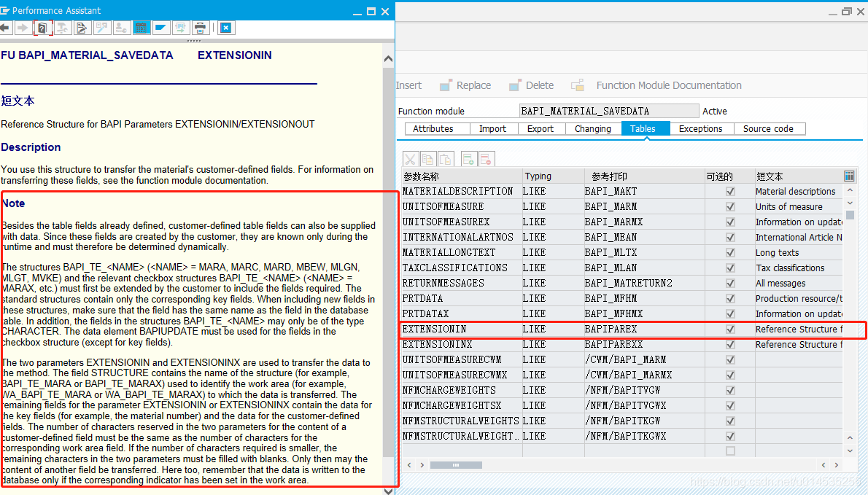
Task: Enable the optional checkbox for NFMCHARGEWEIGHTS
Action: [x=730, y=390]
